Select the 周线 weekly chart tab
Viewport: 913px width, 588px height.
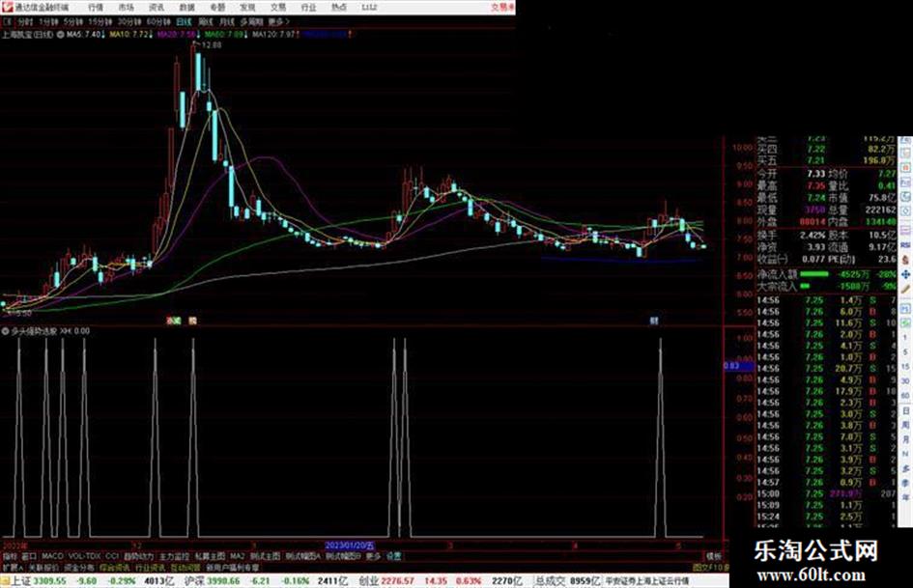[205, 22]
